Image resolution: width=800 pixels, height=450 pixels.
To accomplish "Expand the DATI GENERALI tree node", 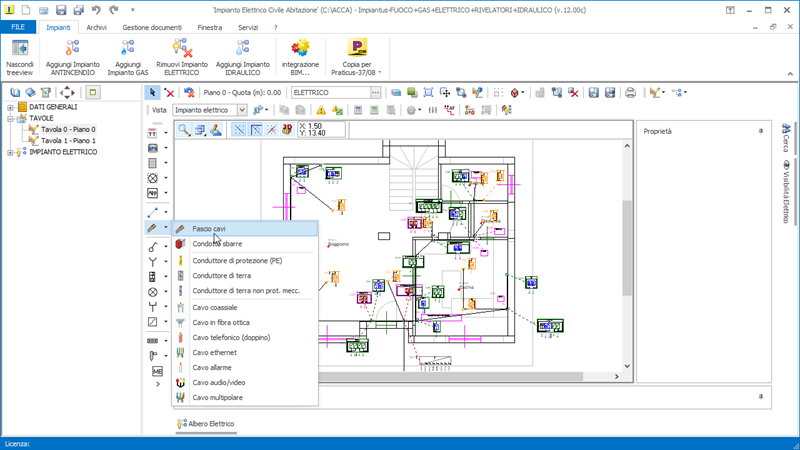I will point(10,107).
